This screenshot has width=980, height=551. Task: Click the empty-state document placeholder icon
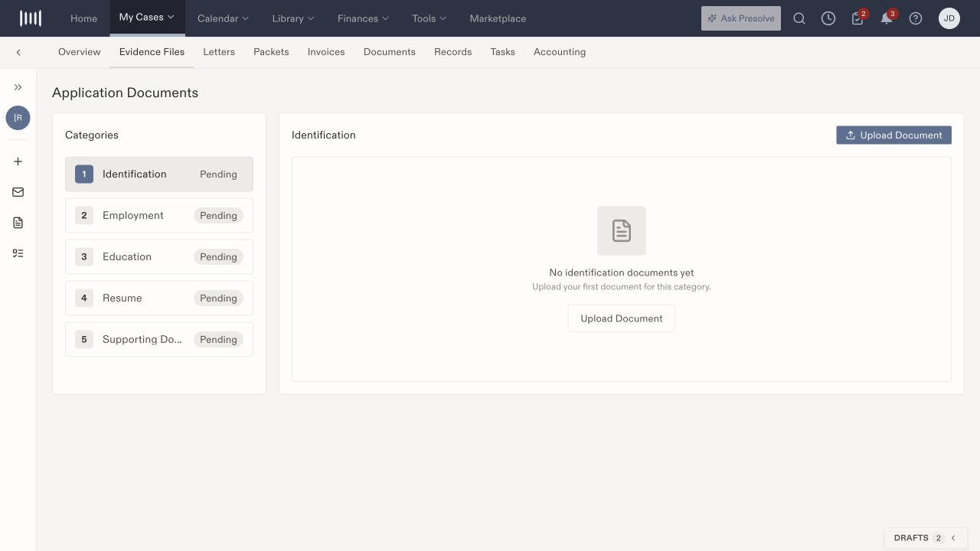pyautogui.click(x=622, y=230)
